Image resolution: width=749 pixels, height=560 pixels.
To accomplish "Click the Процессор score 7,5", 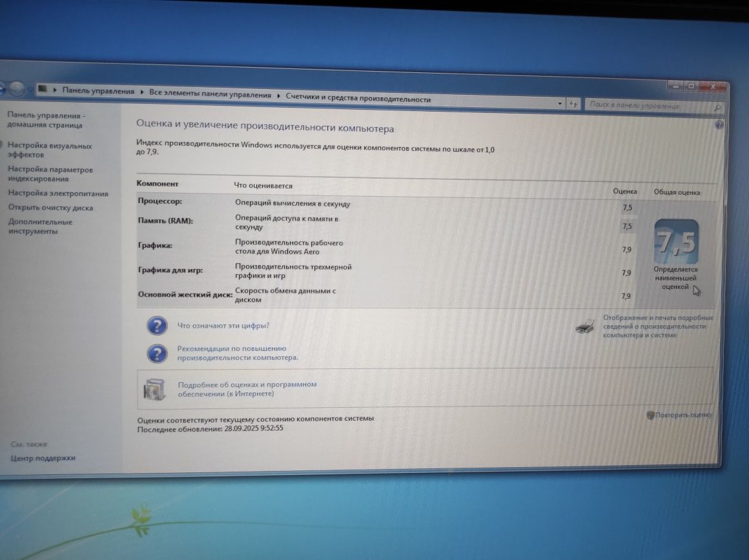I will (x=627, y=208).
